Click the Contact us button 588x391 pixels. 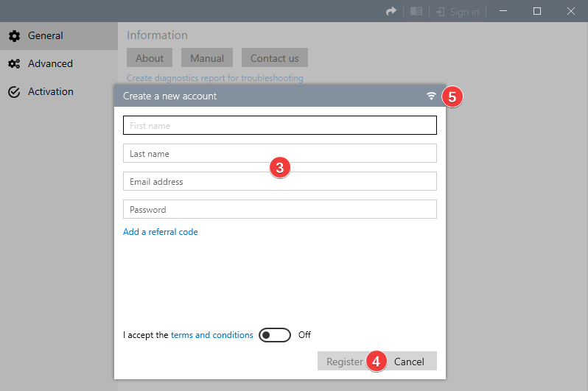[275, 57]
